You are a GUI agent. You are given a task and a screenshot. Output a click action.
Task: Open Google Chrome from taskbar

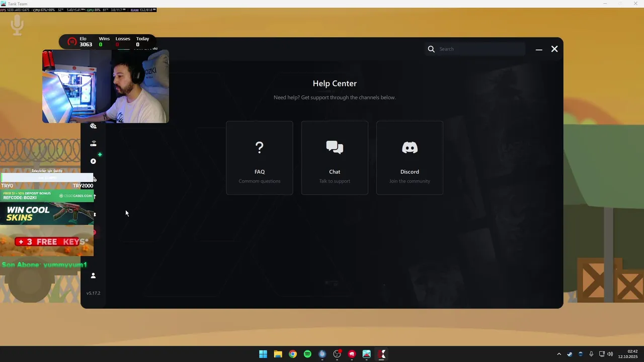tap(293, 354)
